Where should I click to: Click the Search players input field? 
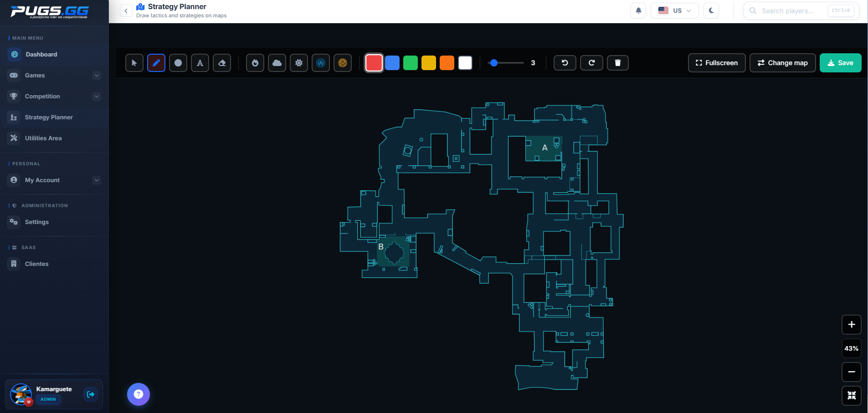point(787,10)
